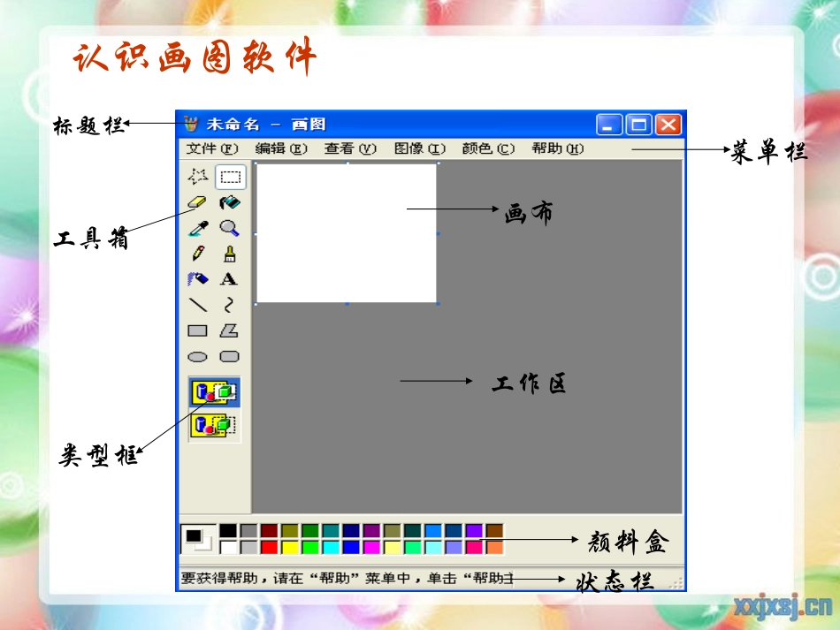
Task: Choose the Ellipse tool
Action: point(198,356)
